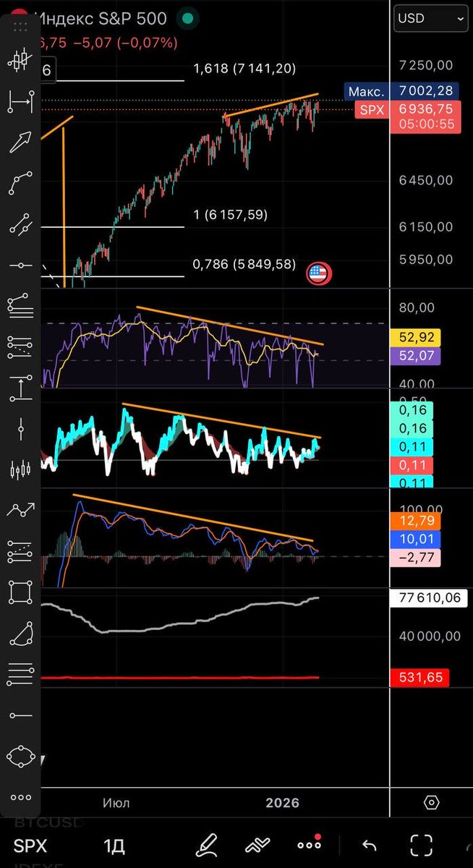The width and height of the screenshot is (473, 868).
Task: Select the second Fib channel tool near MACD pane
Action: tap(20, 552)
